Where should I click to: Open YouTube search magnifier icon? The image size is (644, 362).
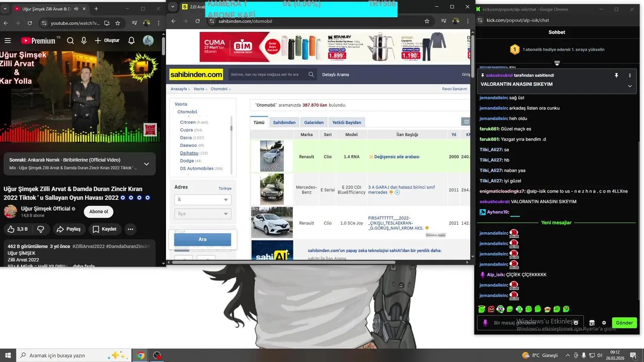pyautogui.click(x=70, y=41)
